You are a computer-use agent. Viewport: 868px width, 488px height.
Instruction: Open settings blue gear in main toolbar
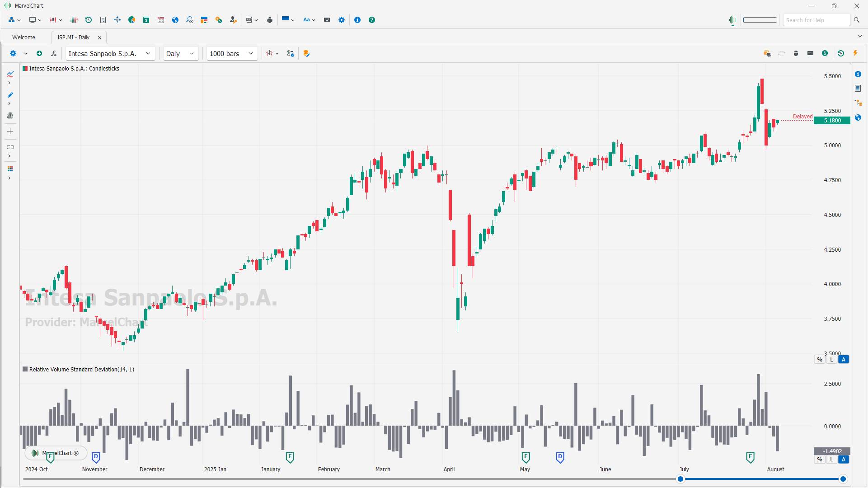point(342,20)
